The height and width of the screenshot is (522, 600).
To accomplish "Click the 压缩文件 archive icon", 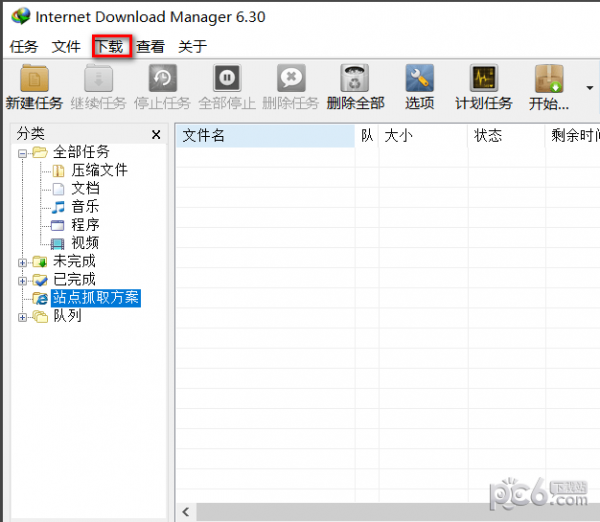I will click(x=58, y=171).
